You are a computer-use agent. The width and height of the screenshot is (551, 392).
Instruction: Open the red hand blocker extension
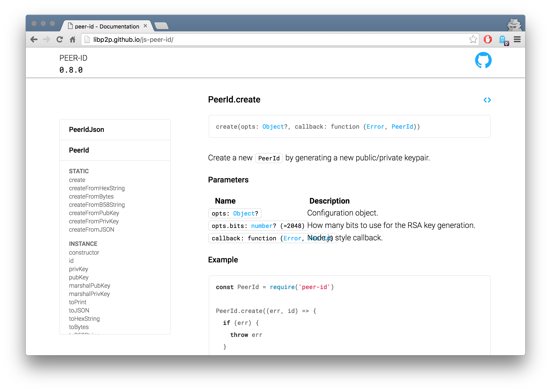(488, 39)
